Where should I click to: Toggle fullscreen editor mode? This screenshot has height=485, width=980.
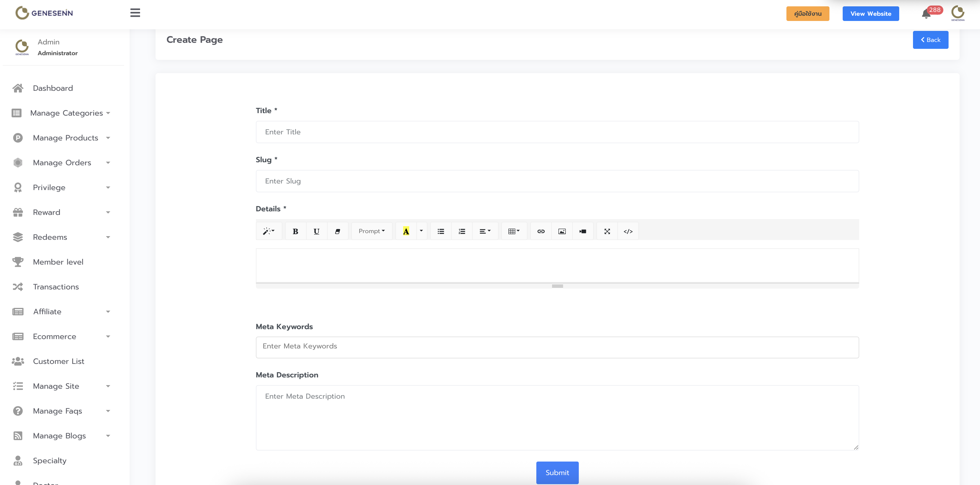click(x=607, y=231)
